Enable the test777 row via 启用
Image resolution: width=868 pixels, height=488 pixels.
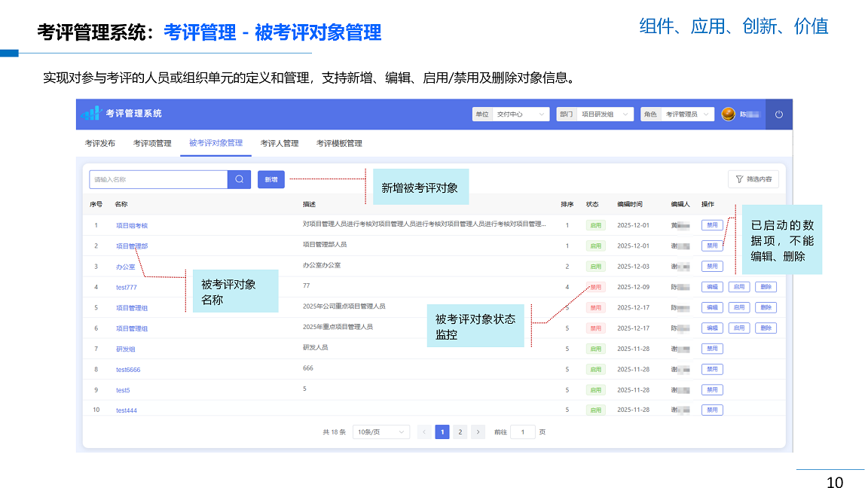(x=738, y=287)
